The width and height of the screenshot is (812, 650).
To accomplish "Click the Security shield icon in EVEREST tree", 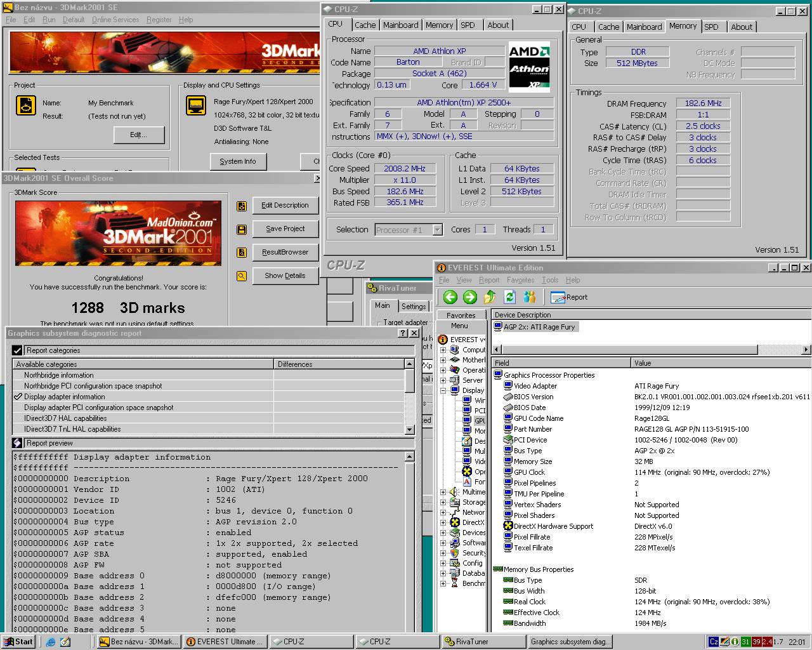I will pyautogui.click(x=455, y=553).
